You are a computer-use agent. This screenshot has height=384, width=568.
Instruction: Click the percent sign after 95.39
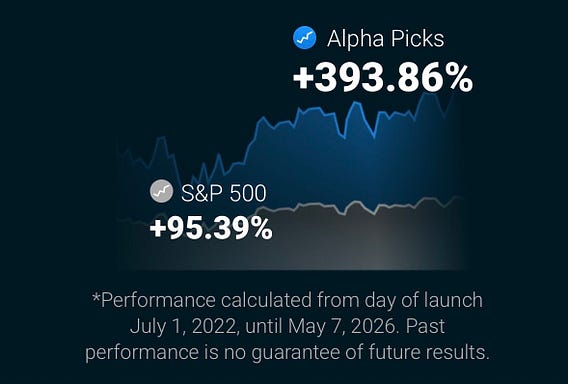coord(263,228)
